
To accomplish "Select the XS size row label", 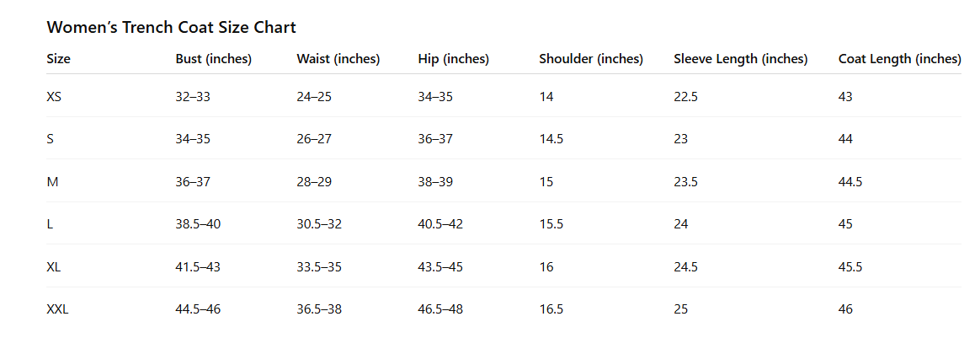I will [x=54, y=97].
